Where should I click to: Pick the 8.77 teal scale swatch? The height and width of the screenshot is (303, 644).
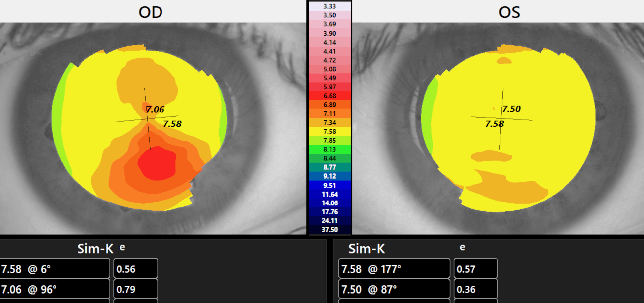coord(329,167)
